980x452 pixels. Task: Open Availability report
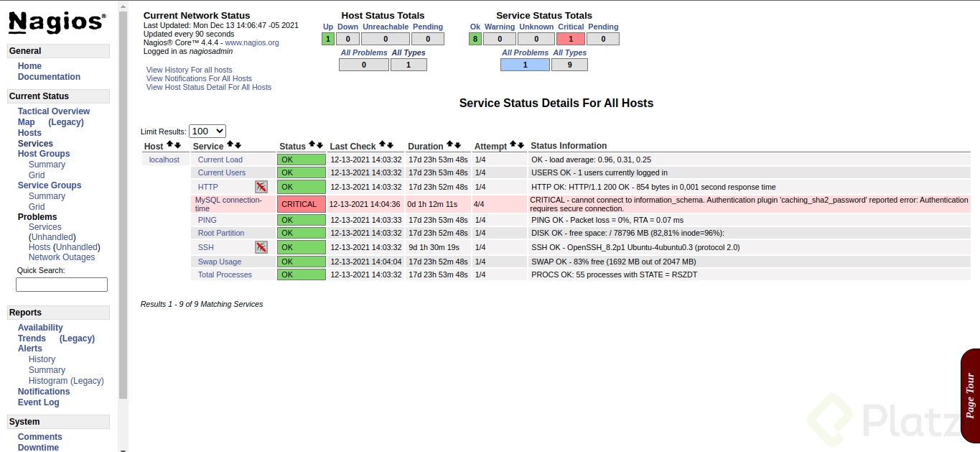[x=40, y=328]
